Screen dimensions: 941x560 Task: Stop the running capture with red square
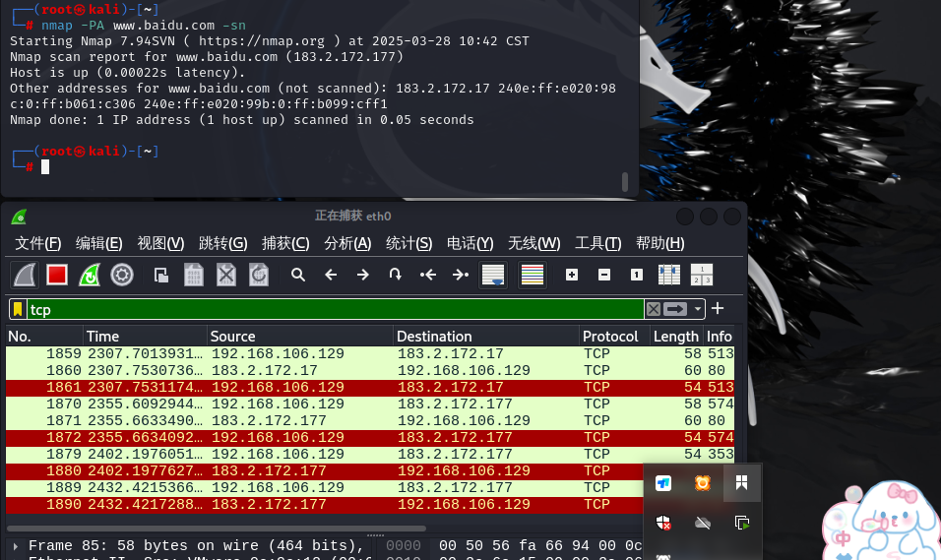point(57,275)
